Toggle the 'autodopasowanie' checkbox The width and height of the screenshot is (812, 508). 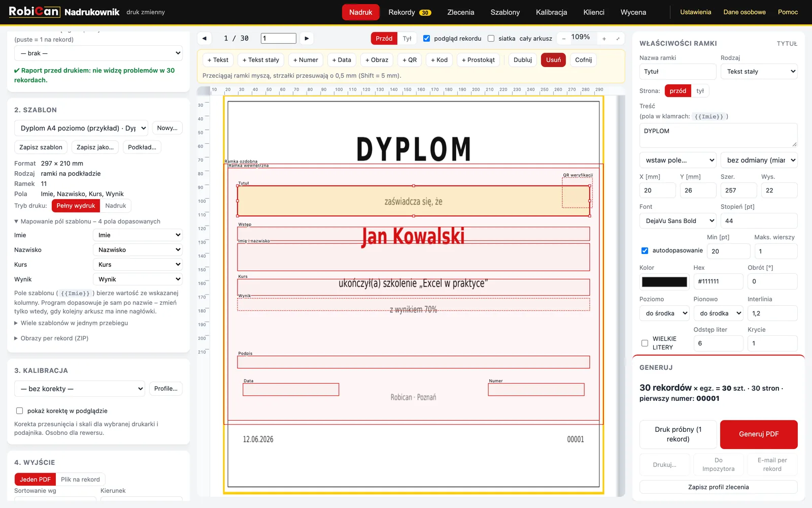pos(645,250)
